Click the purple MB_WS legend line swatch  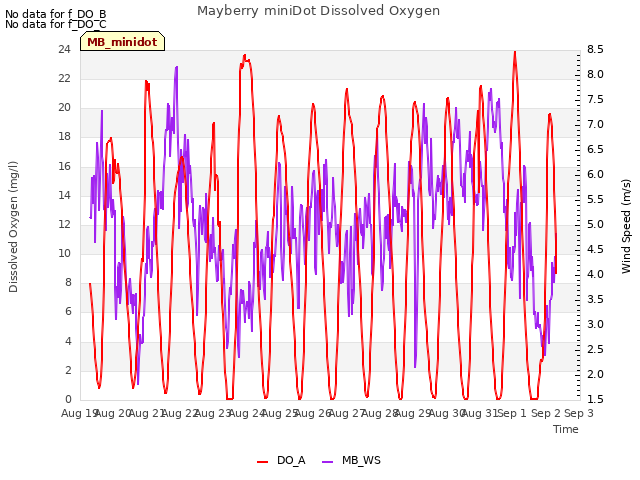tap(328, 462)
